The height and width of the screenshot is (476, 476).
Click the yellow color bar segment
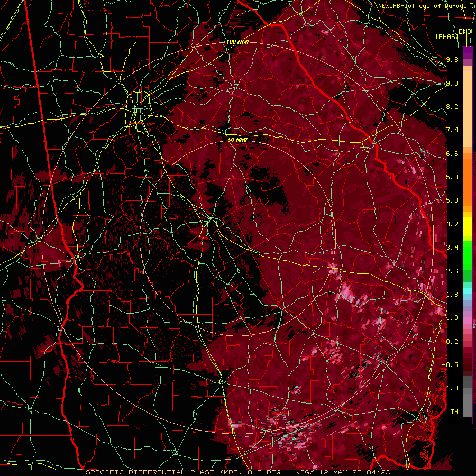[x=467, y=226]
